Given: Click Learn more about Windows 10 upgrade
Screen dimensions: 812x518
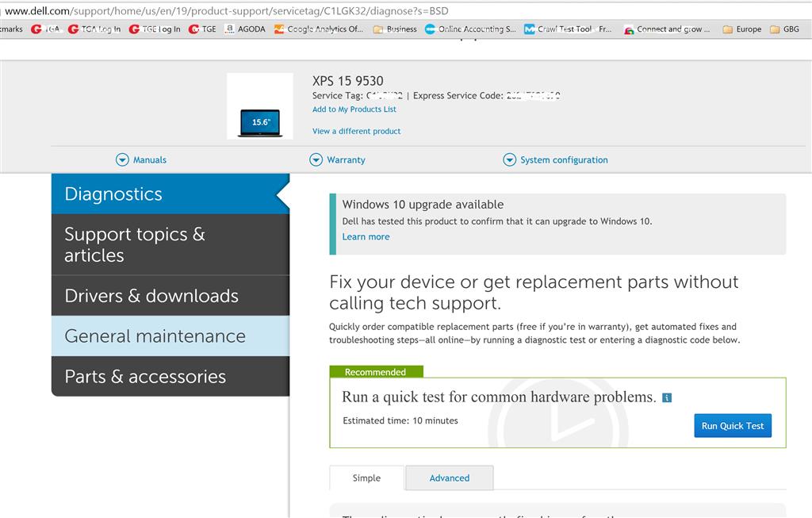Looking at the screenshot, I should [366, 236].
